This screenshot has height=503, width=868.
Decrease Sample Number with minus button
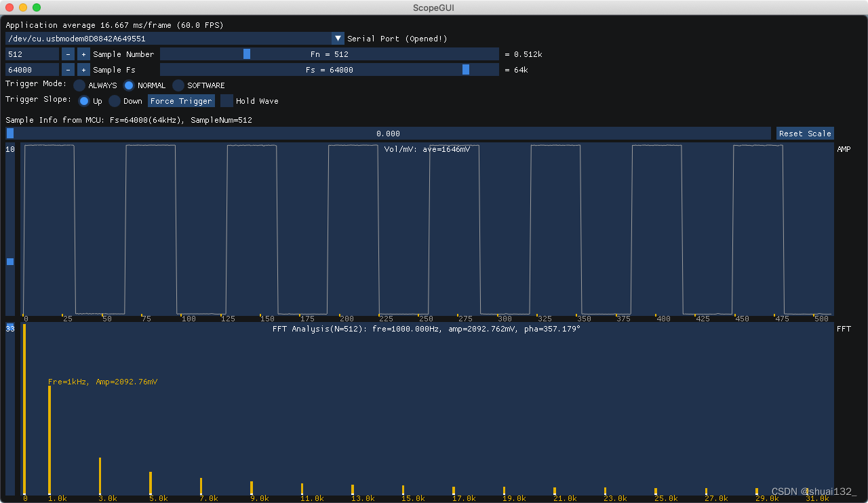point(68,54)
